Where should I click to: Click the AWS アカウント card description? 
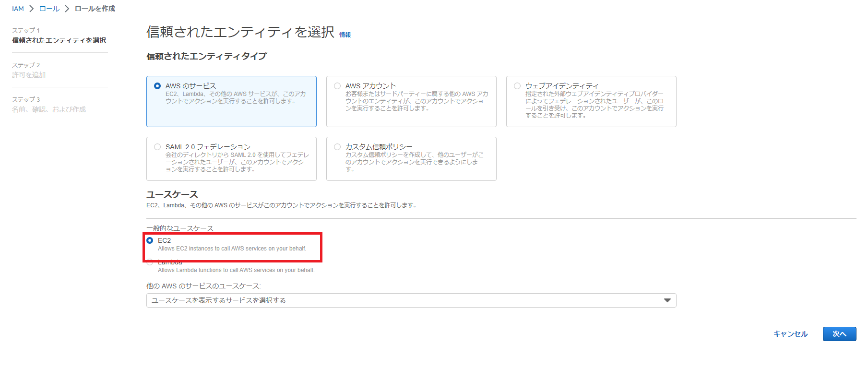[417, 101]
